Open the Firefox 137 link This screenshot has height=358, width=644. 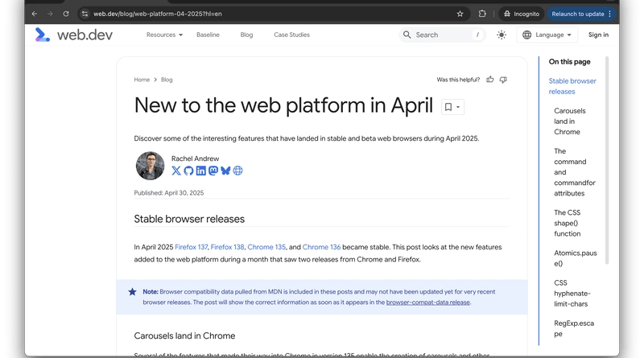pos(191,247)
